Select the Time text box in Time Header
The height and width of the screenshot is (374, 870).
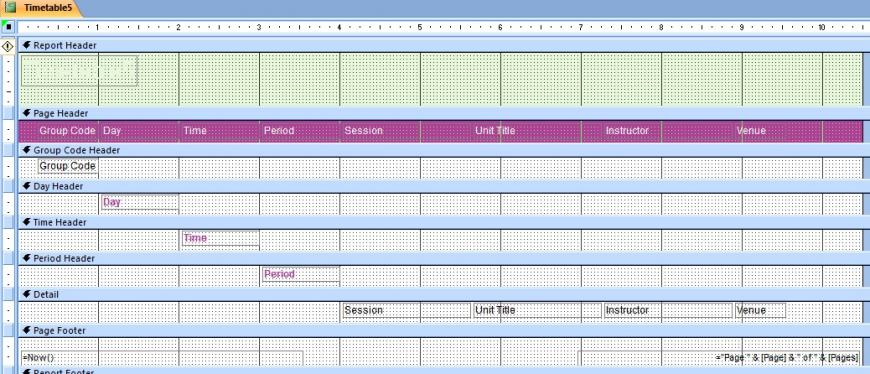220,239
